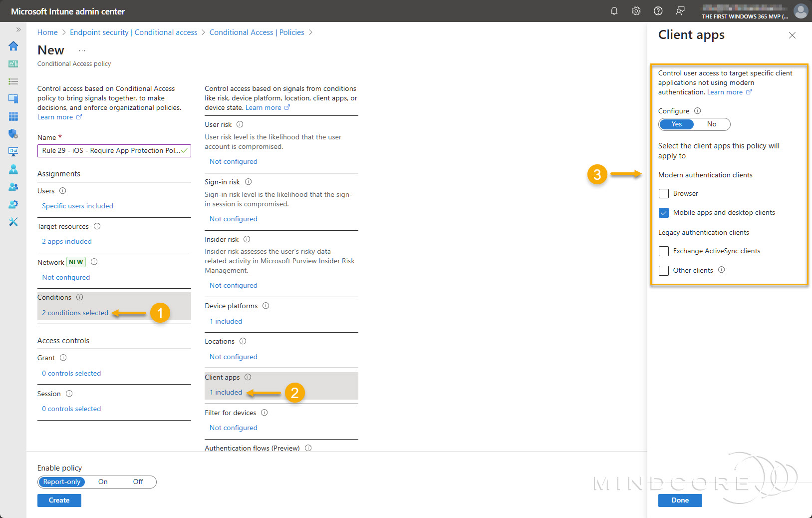Open Filter for devices Not configured link
Screen dimensions: 812x518
coord(234,428)
